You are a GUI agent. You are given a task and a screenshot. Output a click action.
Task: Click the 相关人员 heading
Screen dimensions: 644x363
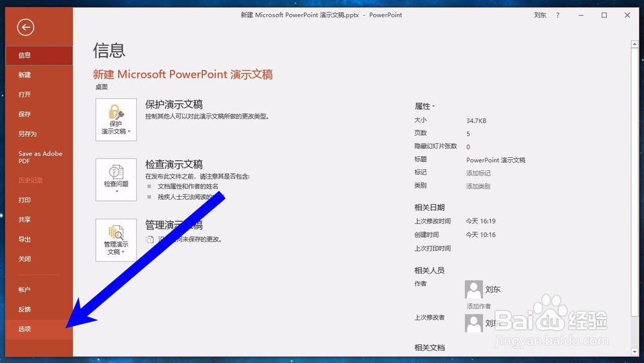pyautogui.click(x=430, y=271)
